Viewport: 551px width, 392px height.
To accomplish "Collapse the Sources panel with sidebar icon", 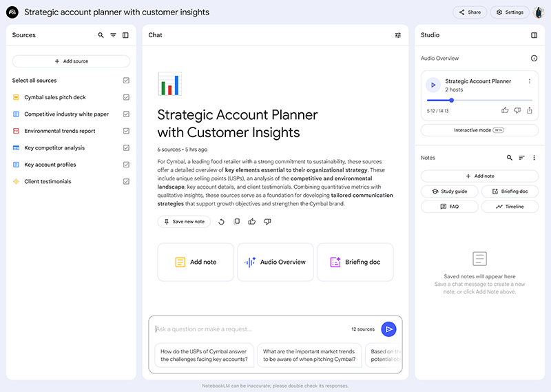I will click(x=125, y=35).
